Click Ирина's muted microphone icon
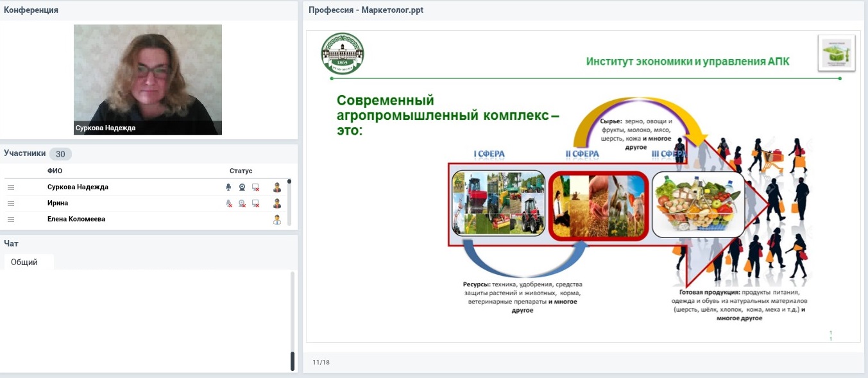Screen dimensions: 868x378 pyautogui.click(x=228, y=203)
